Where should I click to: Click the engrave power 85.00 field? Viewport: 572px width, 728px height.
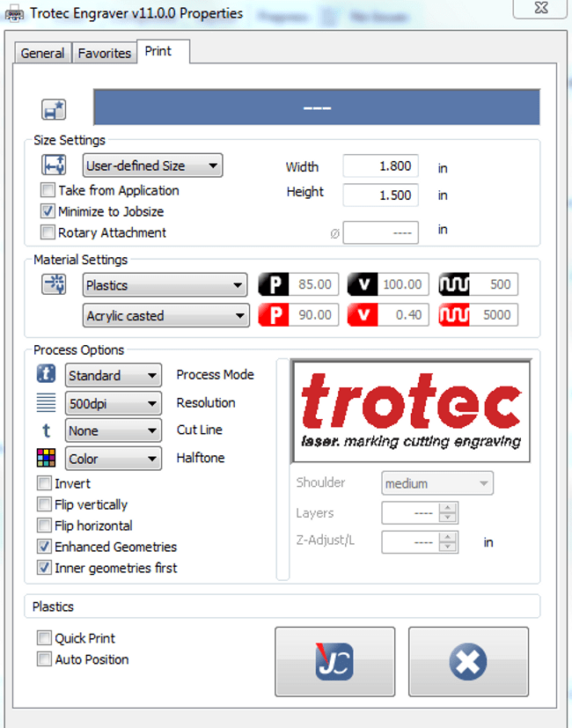tap(314, 284)
